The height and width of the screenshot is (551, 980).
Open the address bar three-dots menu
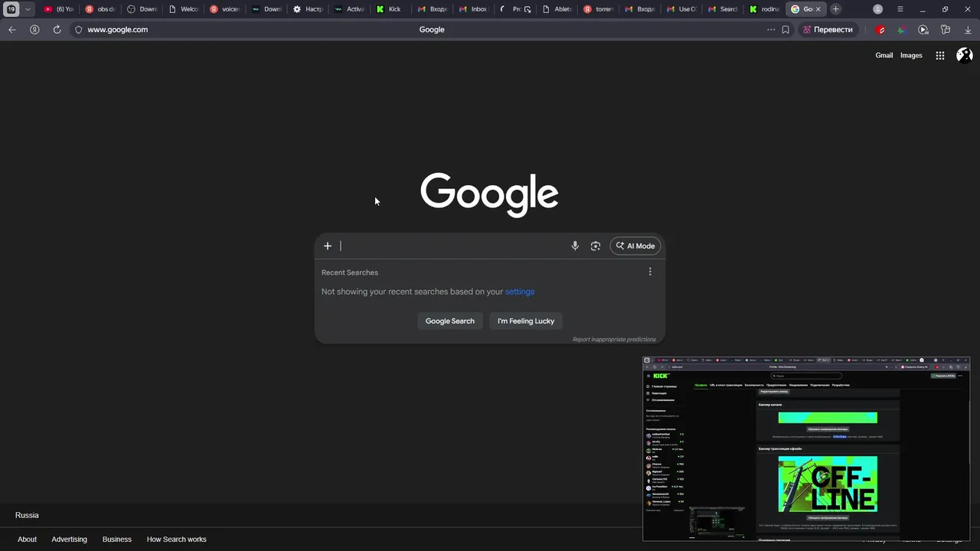click(x=771, y=30)
